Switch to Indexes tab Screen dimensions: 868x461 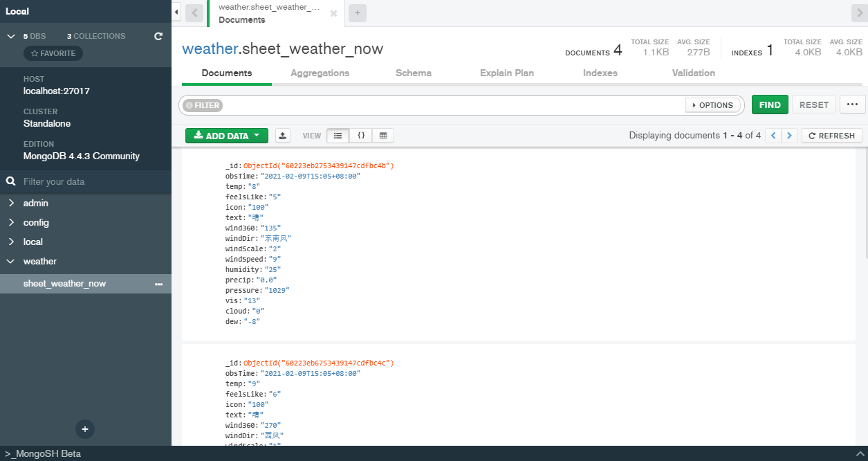click(x=600, y=73)
